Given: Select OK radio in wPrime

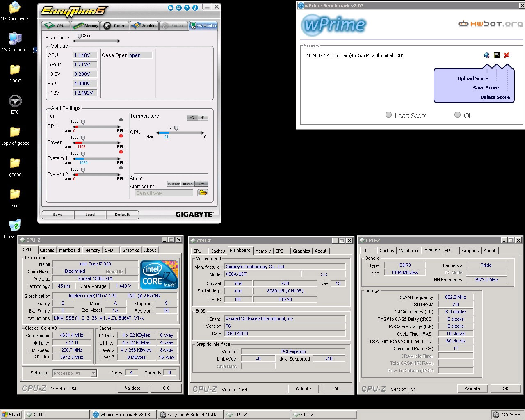Looking at the screenshot, I should [457, 115].
